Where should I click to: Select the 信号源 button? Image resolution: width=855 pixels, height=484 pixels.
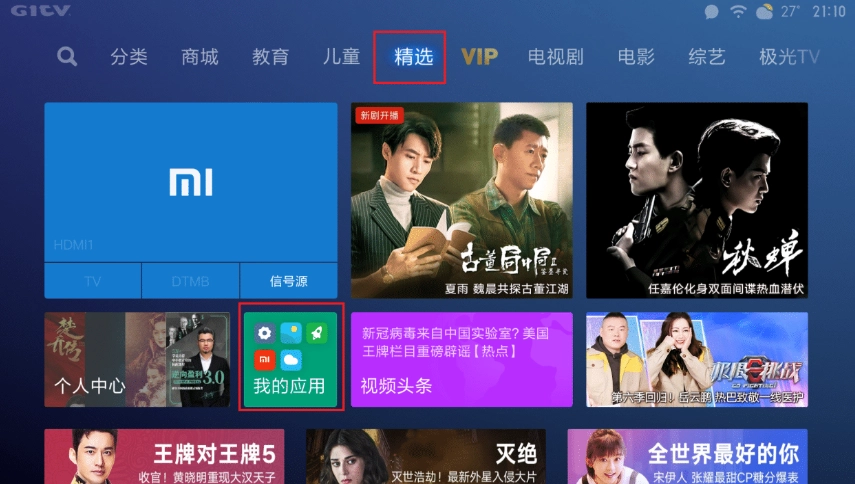click(288, 281)
